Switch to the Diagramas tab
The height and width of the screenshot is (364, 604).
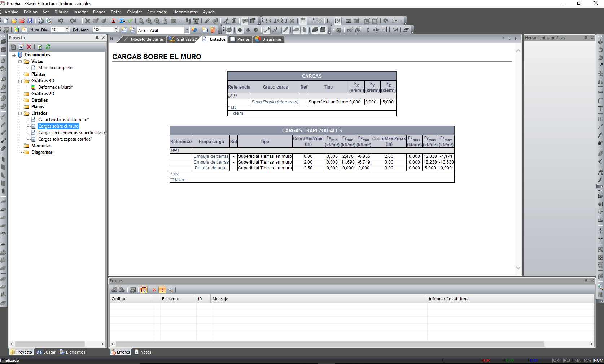pyautogui.click(x=269, y=39)
